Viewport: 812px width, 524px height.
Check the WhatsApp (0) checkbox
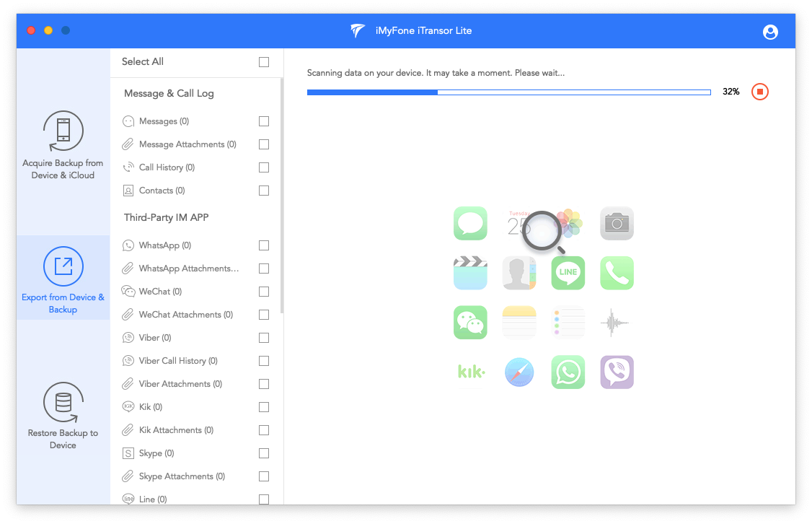(264, 245)
